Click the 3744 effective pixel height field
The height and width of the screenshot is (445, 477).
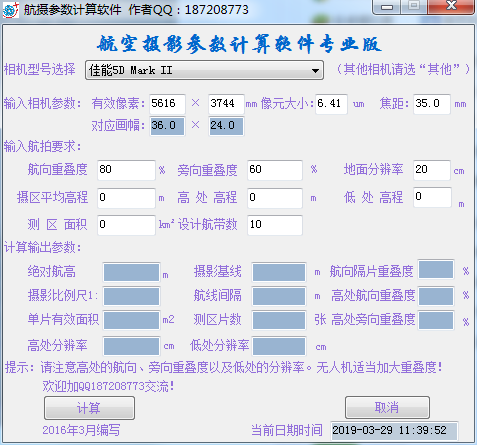point(226,104)
